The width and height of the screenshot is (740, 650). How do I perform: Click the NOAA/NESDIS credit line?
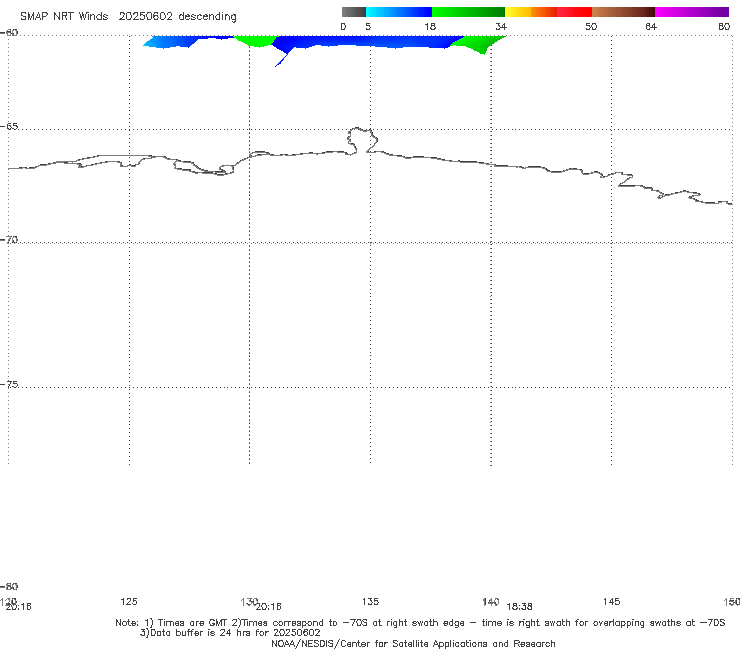click(x=413, y=644)
